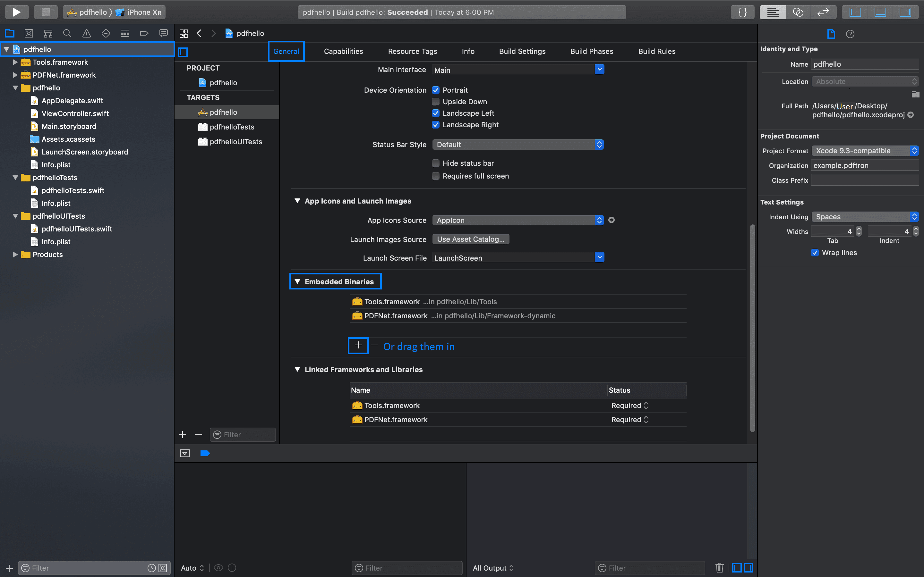
Task: Click the Use Asset Catalog button
Action: coord(470,239)
